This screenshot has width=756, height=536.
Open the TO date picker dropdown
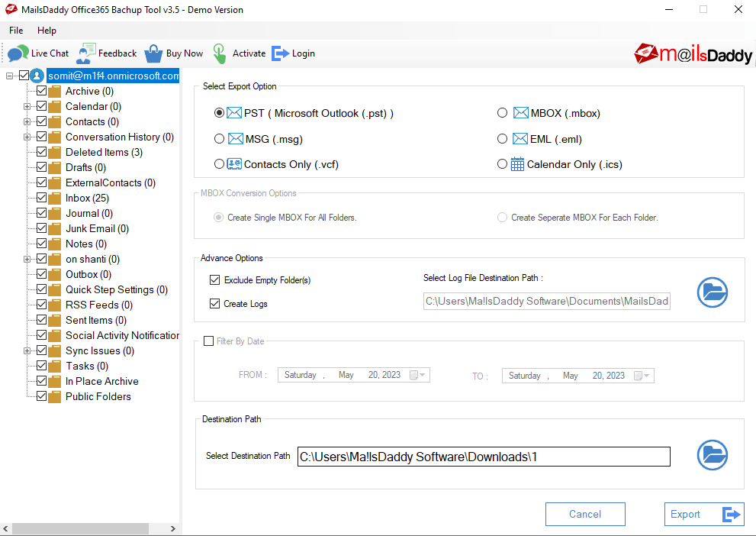[x=642, y=376]
